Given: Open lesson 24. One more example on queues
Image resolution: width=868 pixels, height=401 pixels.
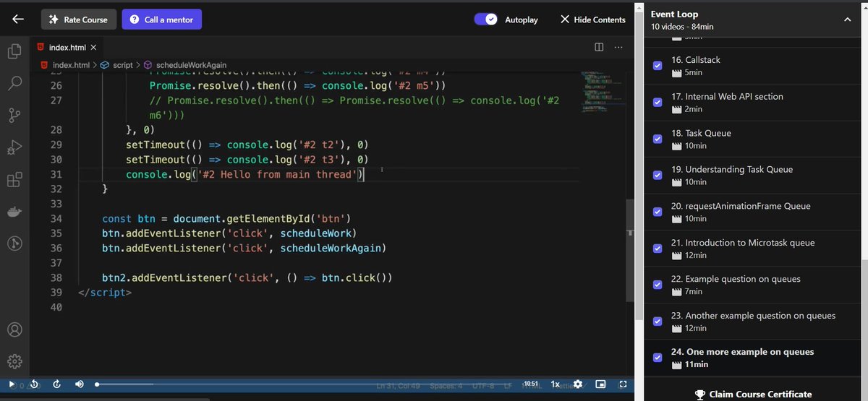Looking at the screenshot, I should [x=742, y=352].
